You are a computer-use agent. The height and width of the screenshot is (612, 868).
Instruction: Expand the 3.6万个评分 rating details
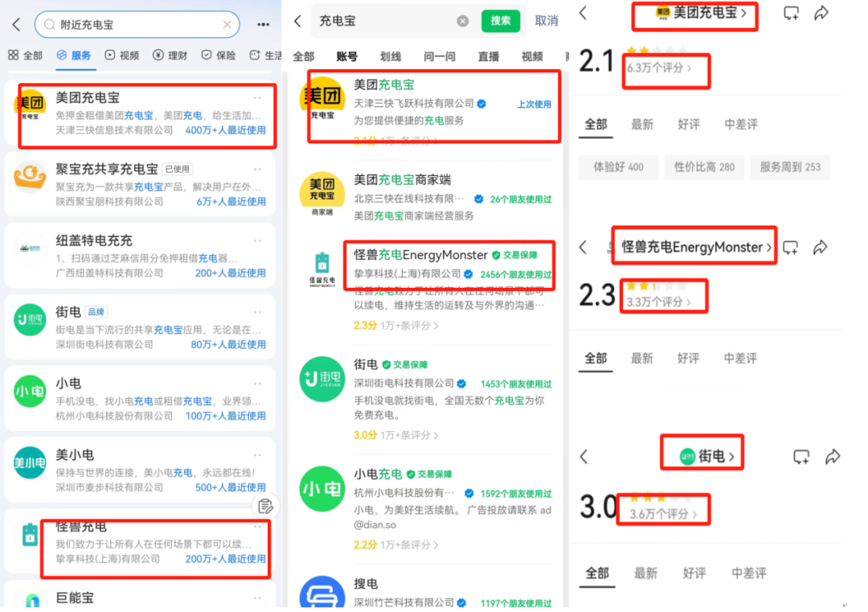[x=663, y=514]
